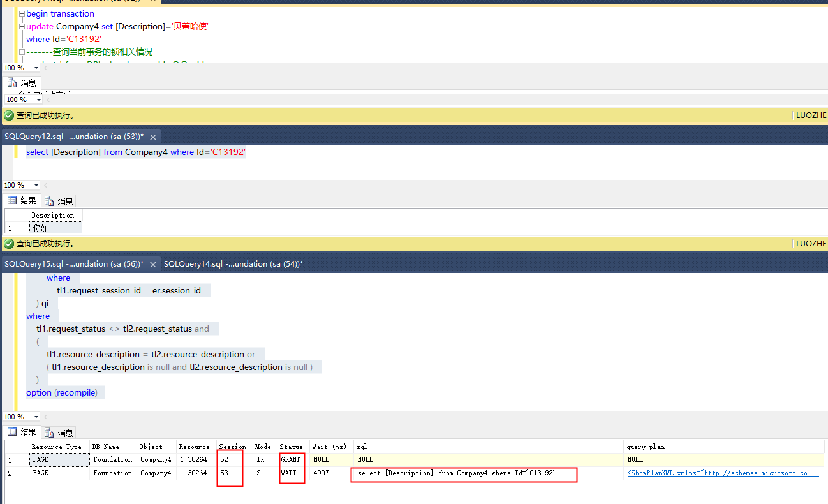The image size is (828, 504).
Task: Collapse the 'begin transaction' code outline block
Action: tap(22, 14)
